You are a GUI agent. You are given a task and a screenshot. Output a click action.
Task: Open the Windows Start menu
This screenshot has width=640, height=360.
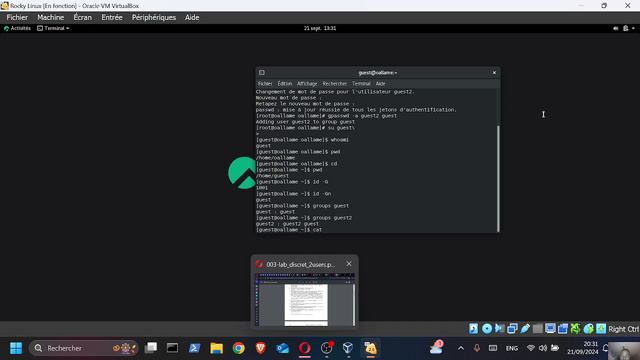coord(16,348)
